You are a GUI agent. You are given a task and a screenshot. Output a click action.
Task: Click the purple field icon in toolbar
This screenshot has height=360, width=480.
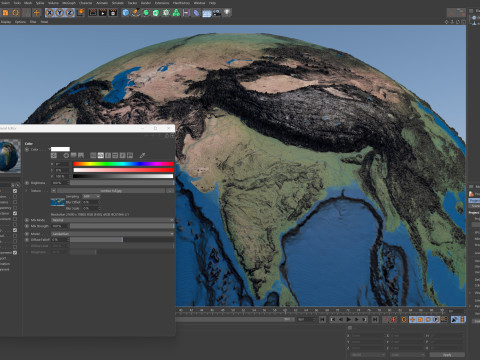coord(186,13)
